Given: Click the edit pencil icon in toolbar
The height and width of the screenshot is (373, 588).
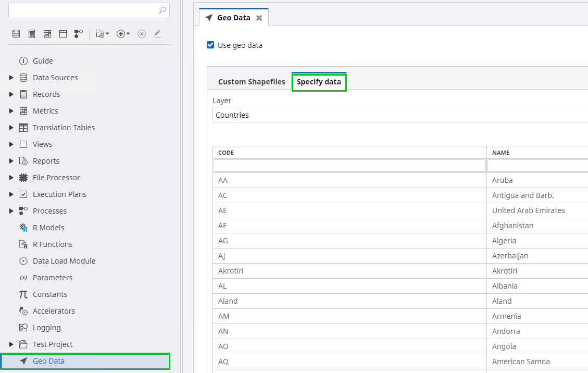Looking at the screenshot, I should click(x=157, y=34).
